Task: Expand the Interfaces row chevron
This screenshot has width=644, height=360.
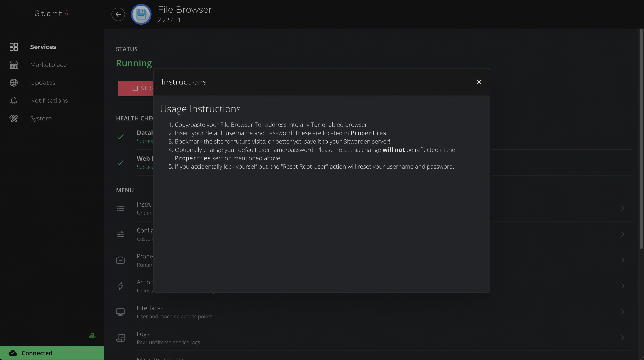Action: [623, 312]
